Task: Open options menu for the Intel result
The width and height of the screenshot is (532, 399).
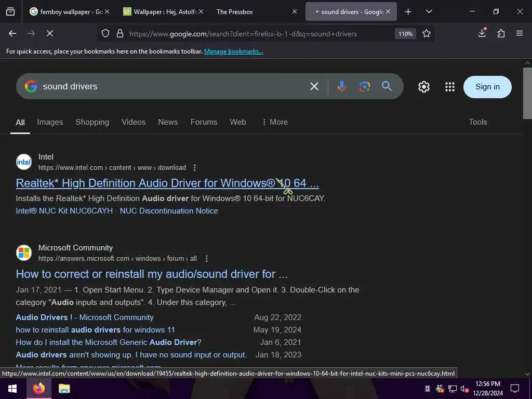Action: coord(194,168)
